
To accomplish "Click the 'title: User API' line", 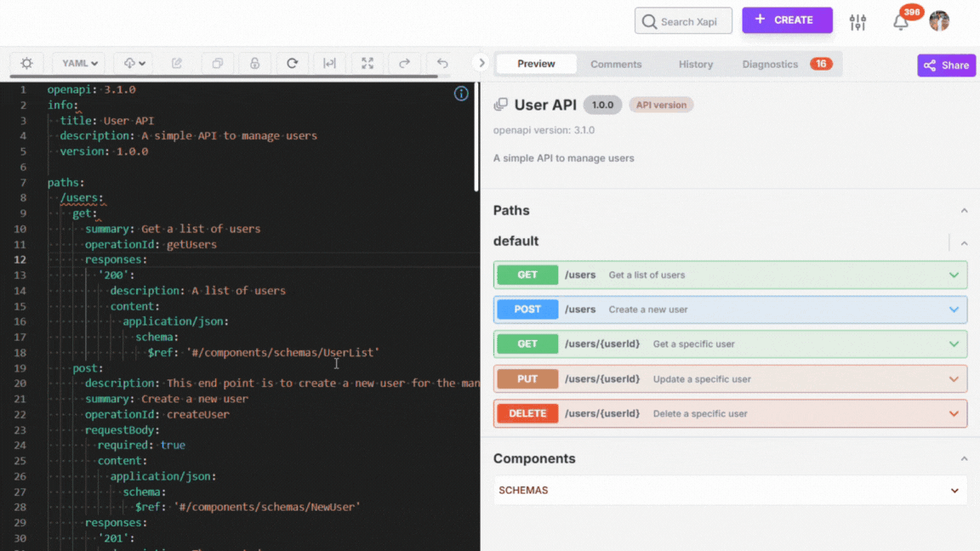I will [x=107, y=121].
